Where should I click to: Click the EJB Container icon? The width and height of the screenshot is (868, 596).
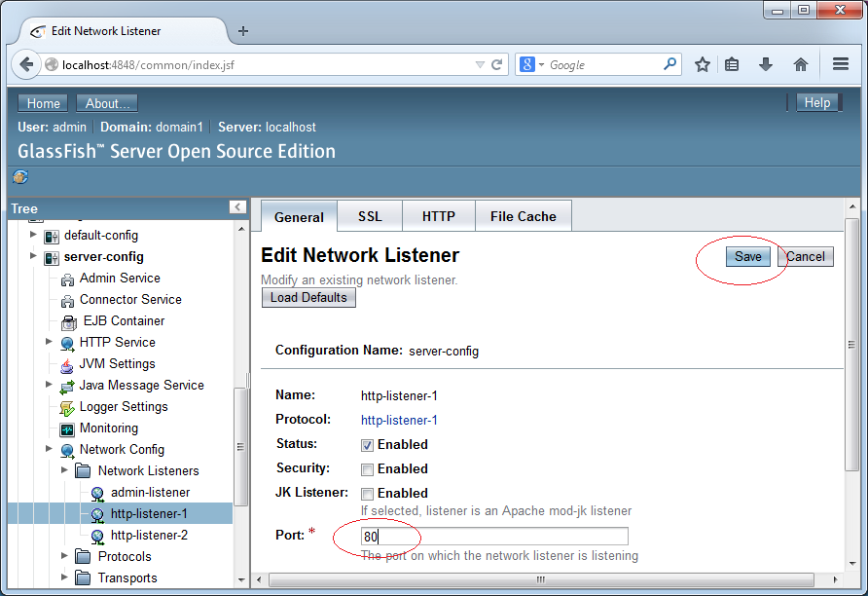[x=69, y=322]
